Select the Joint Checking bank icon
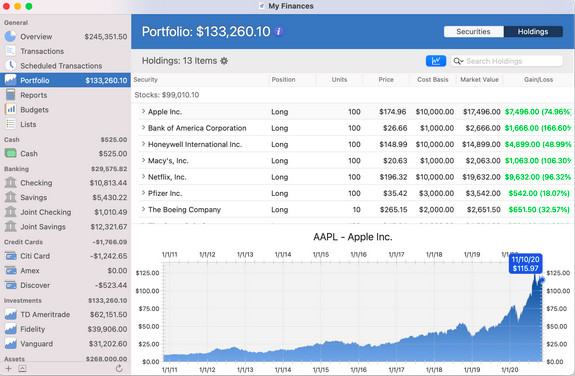The image size is (575, 376). click(10, 212)
